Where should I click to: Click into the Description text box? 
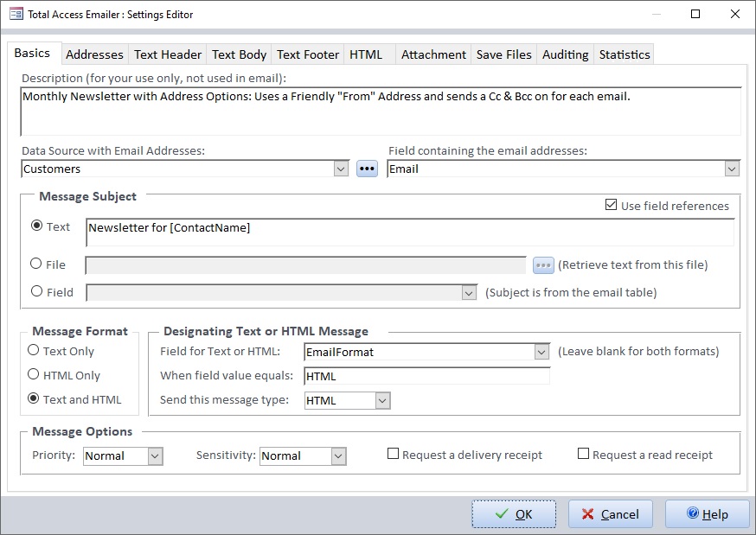(x=381, y=111)
